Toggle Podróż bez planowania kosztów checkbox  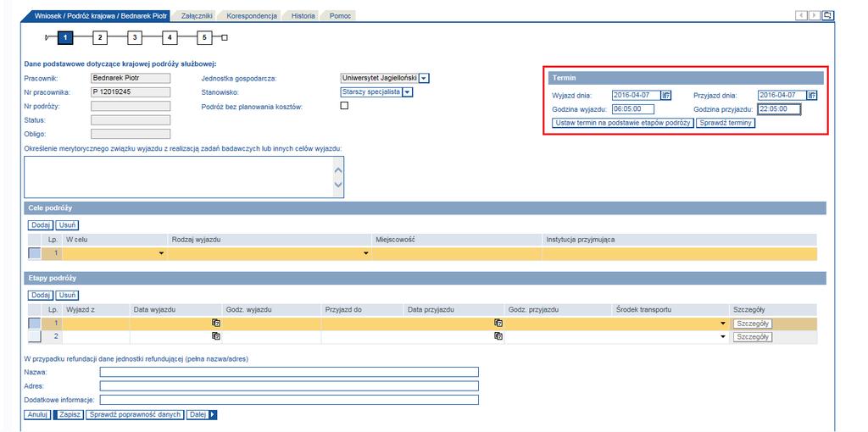[344, 106]
